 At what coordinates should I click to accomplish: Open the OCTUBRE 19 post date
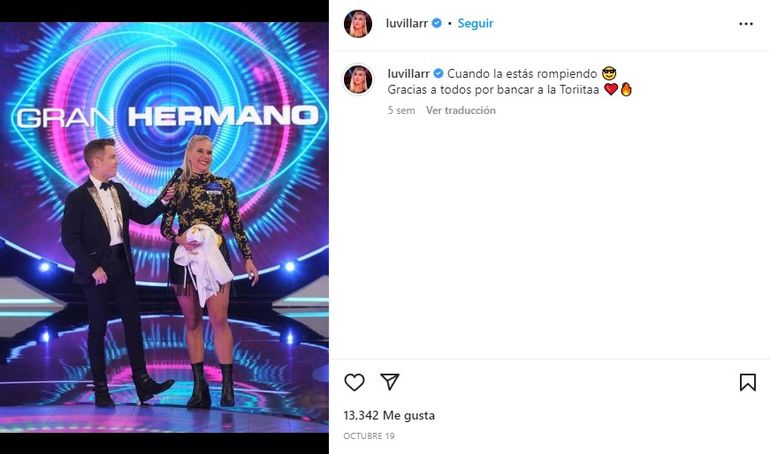[369, 436]
